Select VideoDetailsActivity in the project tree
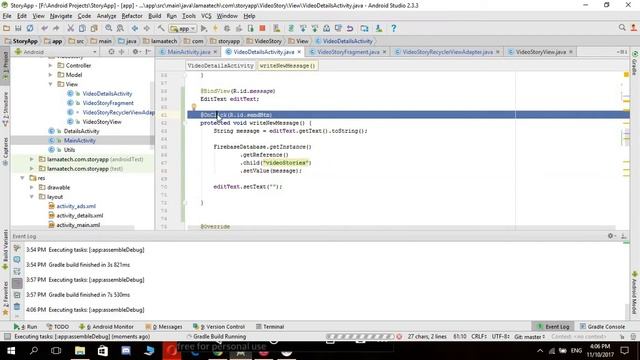Image resolution: width=640 pixels, height=360 pixels. [107, 93]
